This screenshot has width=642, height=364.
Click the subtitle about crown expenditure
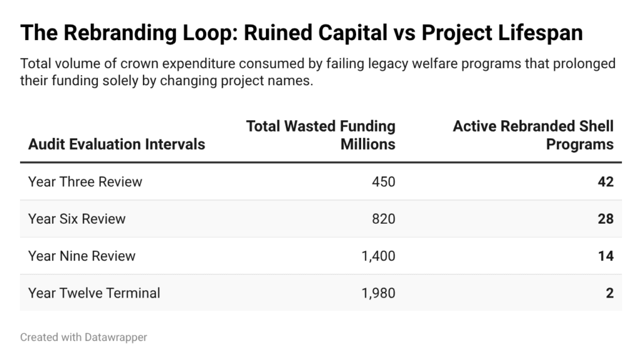pyautogui.click(x=318, y=72)
